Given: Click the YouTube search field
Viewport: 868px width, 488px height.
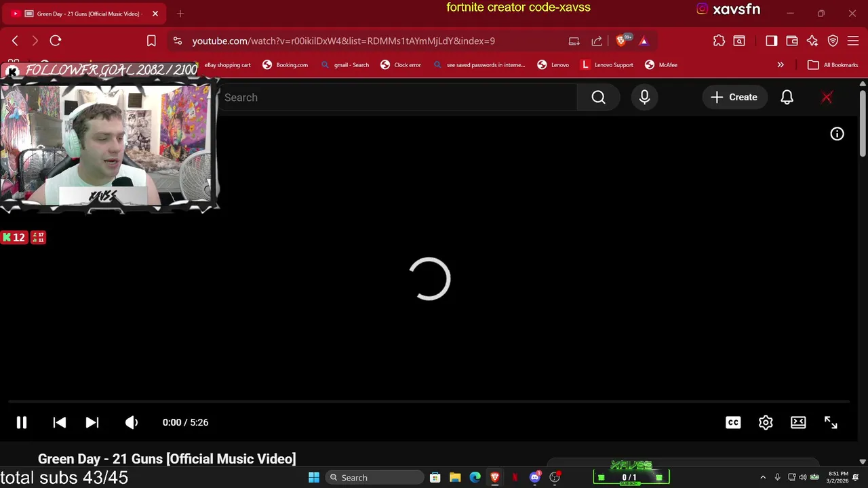Looking at the screenshot, I should pos(397,98).
